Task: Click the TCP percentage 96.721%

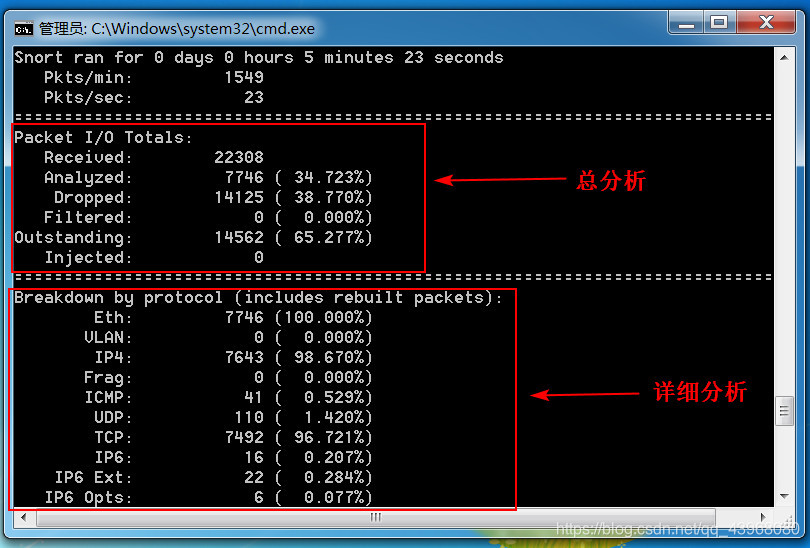Action: pyautogui.click(x=329, y=437)
